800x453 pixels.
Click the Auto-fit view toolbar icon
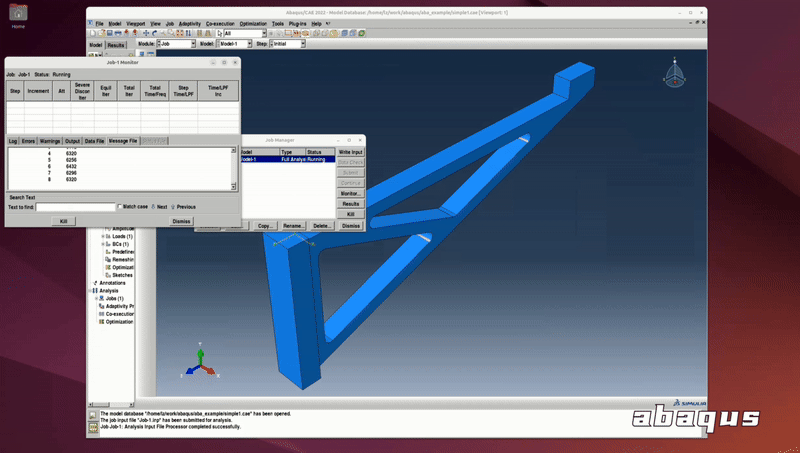pyautogui.click(x=180, y=33)
